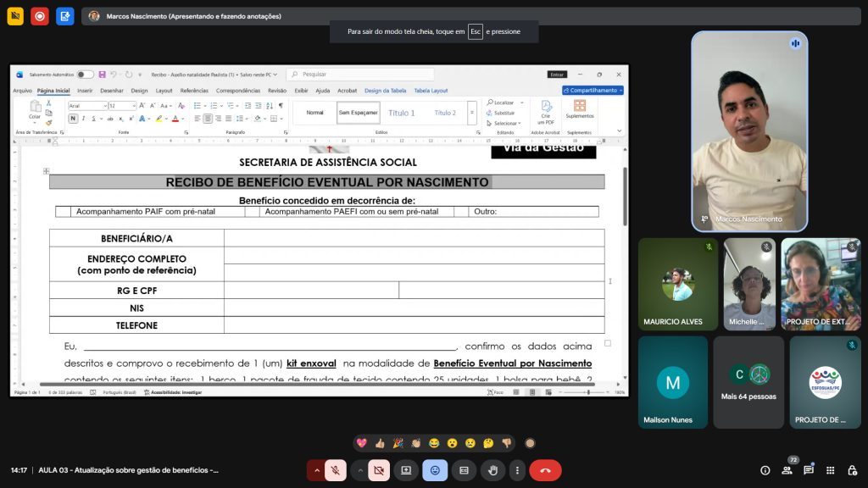The image size is (868, 488).
Task: Click the closed captions icon
Action: click(464, 470)
